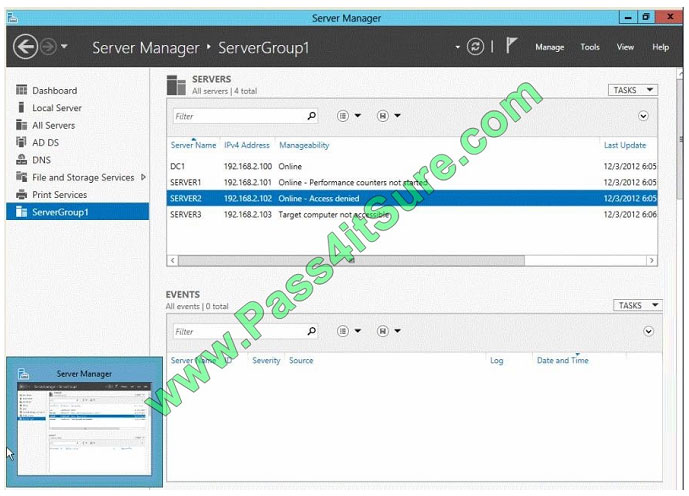Click the Servers scrollbar right arrow
The image size is (689, 496).
(652, 261)
